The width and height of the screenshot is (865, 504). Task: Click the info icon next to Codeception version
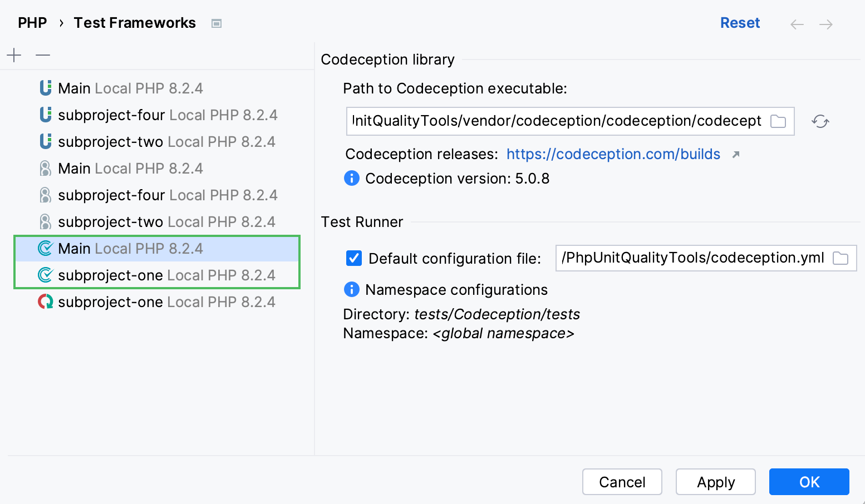(x=352, y=178)
